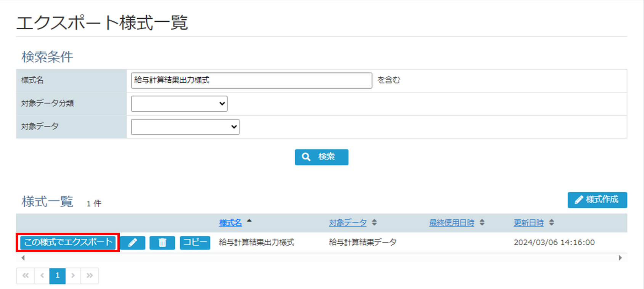Open the 対象データ分類 dropdown
Viewport: 644px width, 289px height.
click(x=179, y=104)
